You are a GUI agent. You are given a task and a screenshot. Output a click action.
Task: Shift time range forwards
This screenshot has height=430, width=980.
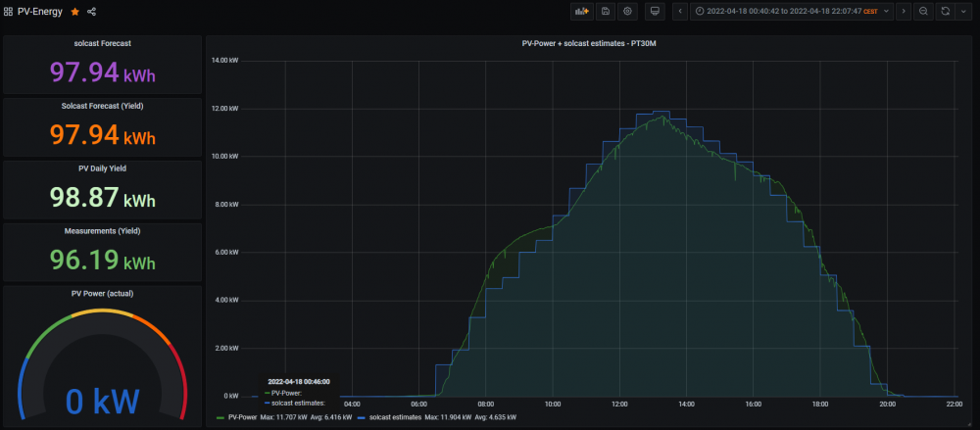click(904, 11)
